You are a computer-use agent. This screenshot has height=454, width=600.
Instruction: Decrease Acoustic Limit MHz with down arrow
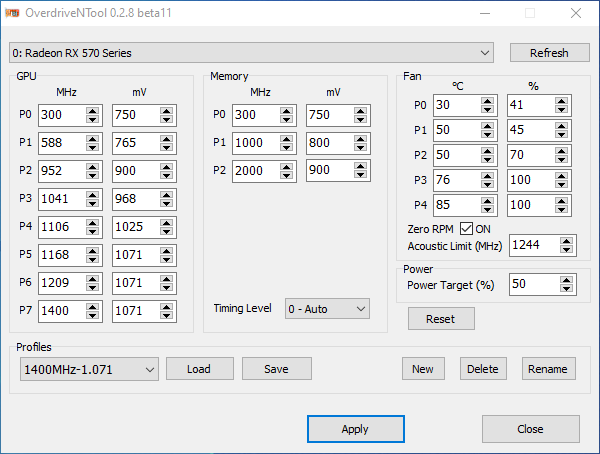point(566,249)
